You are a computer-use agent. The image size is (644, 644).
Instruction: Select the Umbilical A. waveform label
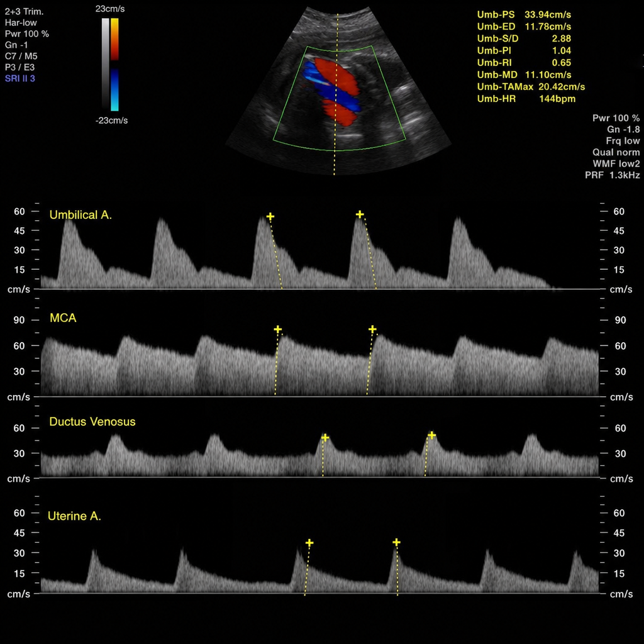80,215
